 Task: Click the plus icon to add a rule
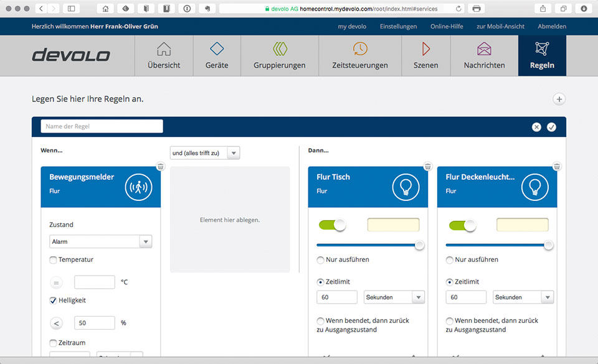pos(559,99)
